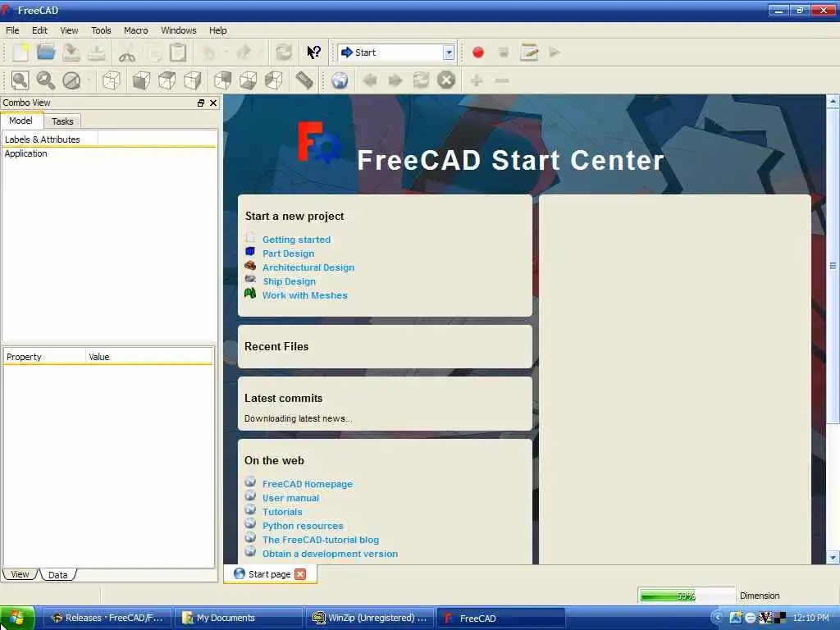Viewport: 840px width, 630px height.
Task: Open Windows Start button
Action: point(17,618)
